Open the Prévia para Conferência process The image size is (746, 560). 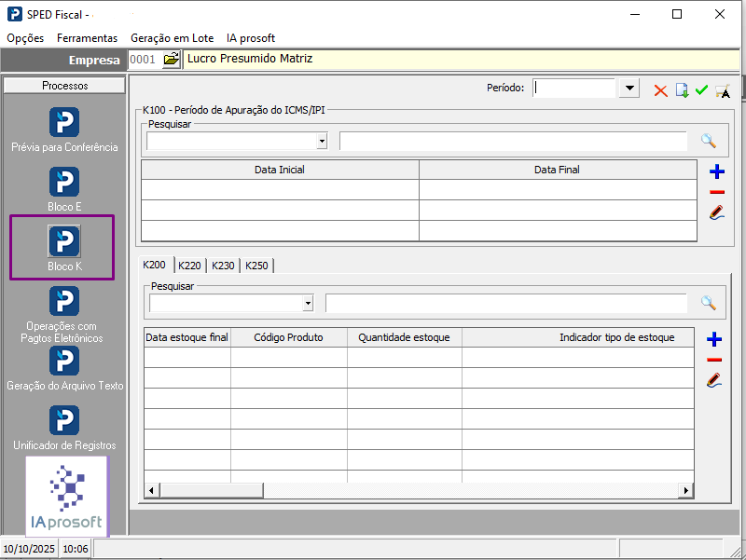(64, 123)
